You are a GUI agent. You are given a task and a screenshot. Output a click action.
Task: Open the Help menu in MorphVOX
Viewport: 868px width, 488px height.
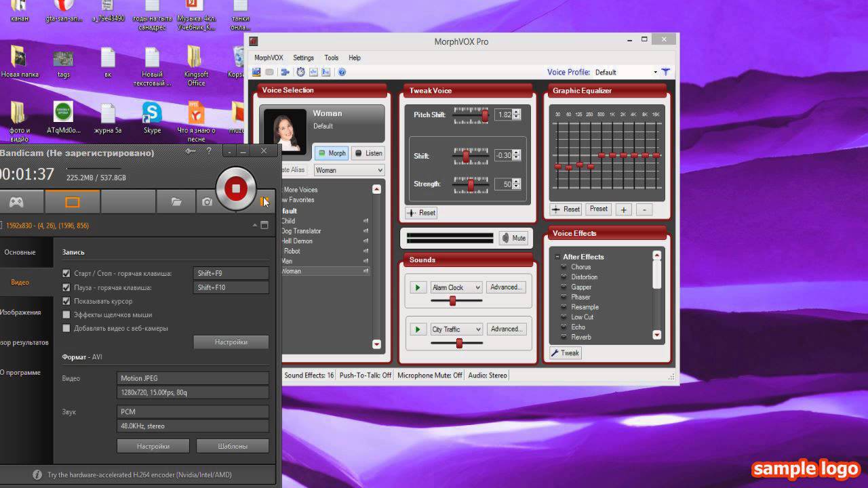click(x=355, y=58)
